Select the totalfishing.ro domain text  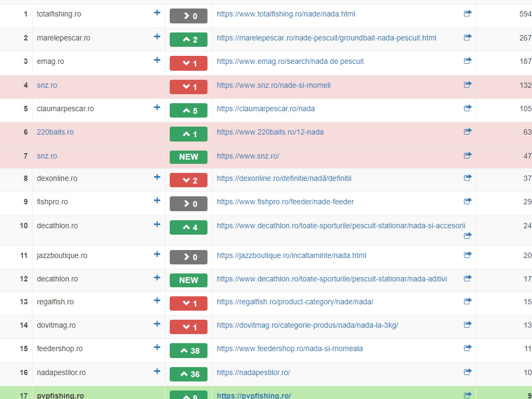click(x=59, y=14)
